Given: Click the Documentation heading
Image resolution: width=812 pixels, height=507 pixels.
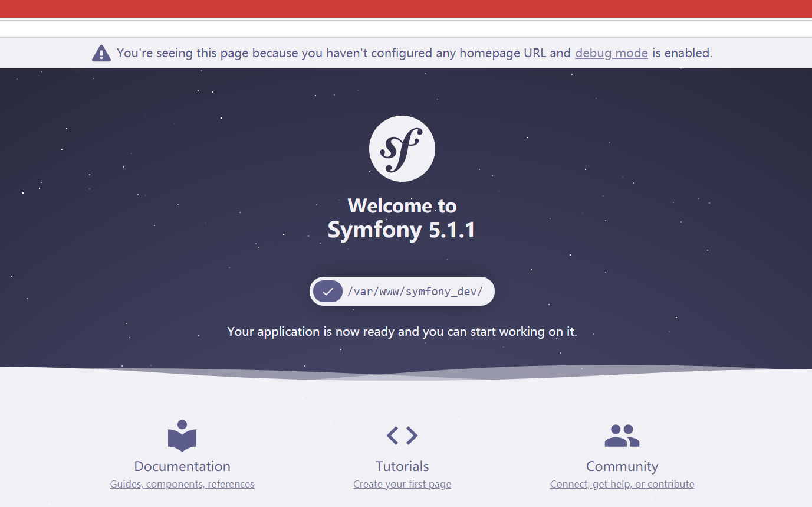Looking at the screenshot, I should coord(182,466).
